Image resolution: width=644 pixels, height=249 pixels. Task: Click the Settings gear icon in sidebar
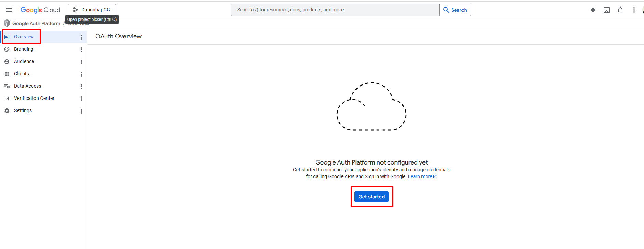(x=7, y=111)
